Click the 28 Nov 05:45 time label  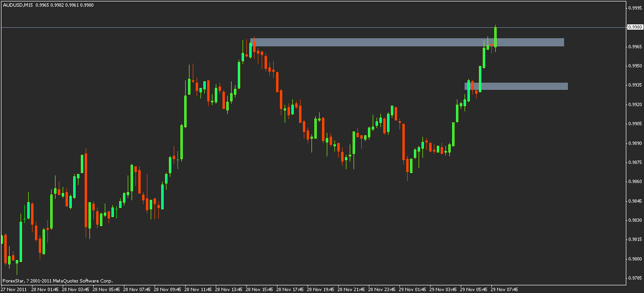pyautogui.click(x=106, y=289)
